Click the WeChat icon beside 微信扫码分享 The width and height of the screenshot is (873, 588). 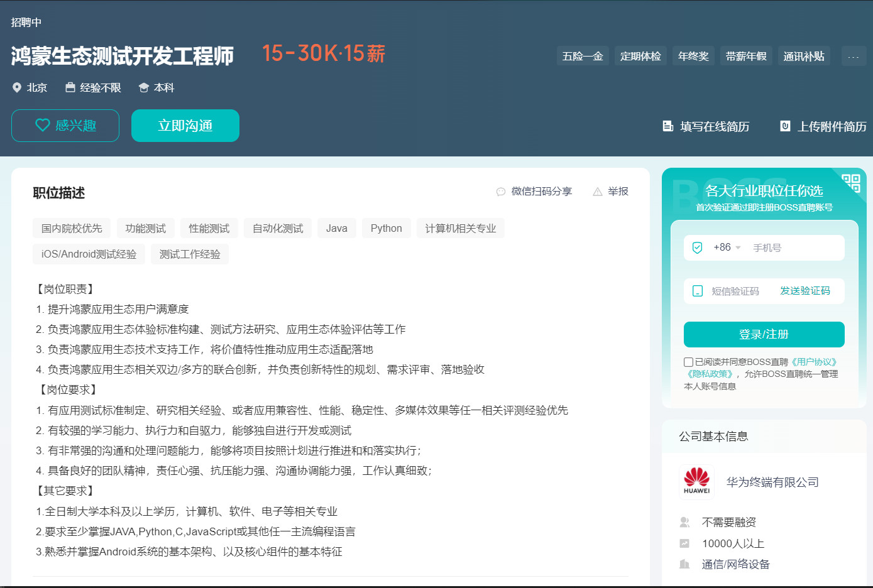click(501, 192)
